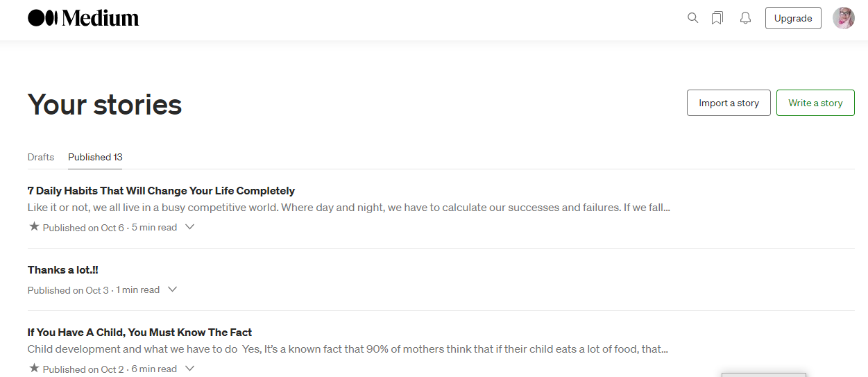Screen dimensions: 868x377
Task: Open the profile avatar menu
Action: click(x=843, y=18)
